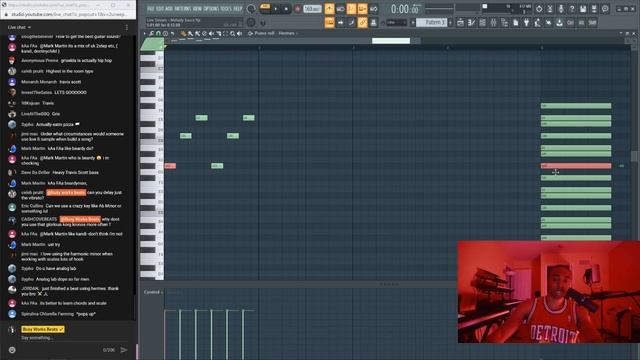
Task: Select the Select tool in piano roll toolbar
Action: [225, 33]
